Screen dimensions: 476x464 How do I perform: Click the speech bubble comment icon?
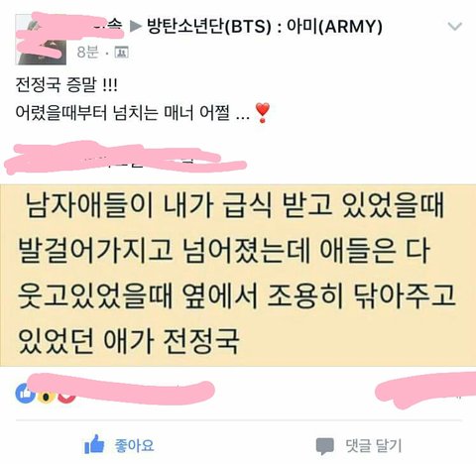(x=325, y=446)
